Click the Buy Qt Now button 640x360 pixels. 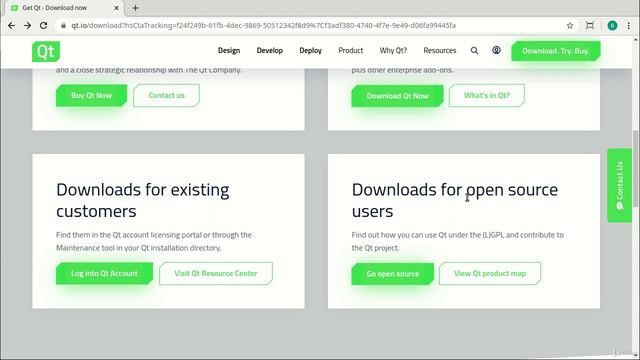pos(91,96)
